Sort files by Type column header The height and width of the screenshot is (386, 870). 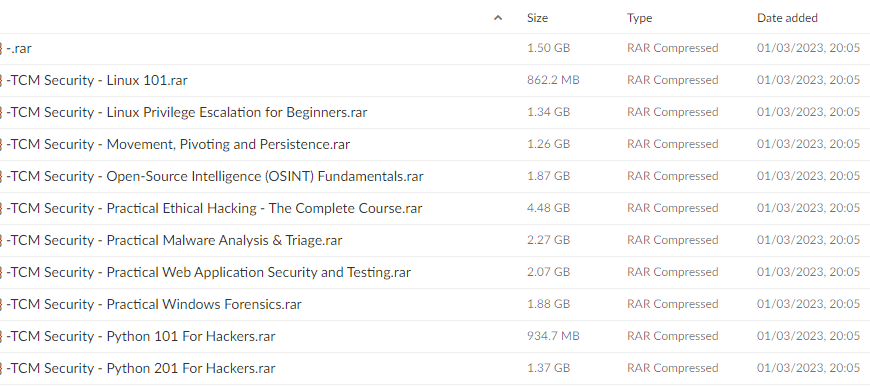click(639, 18)
